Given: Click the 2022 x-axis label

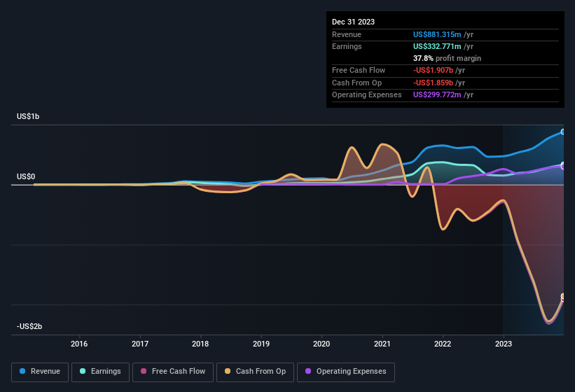Looking at the screenshot, I should (443, 344).
